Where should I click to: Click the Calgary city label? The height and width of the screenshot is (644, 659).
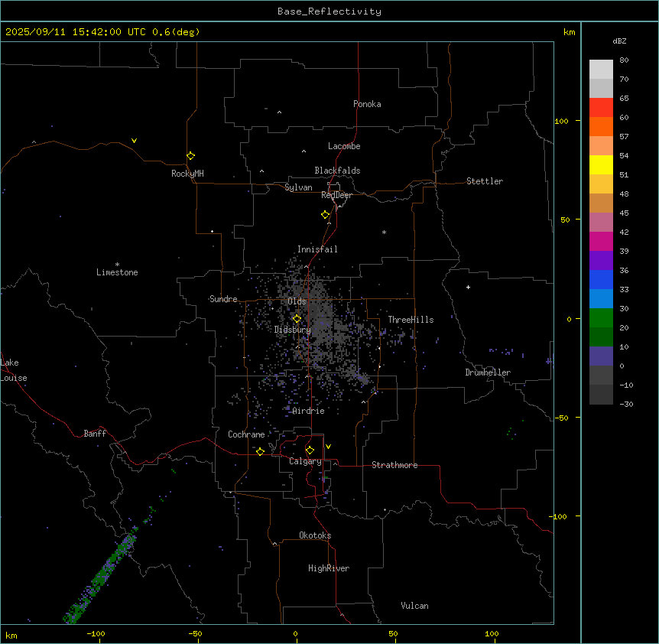point(305,461)
